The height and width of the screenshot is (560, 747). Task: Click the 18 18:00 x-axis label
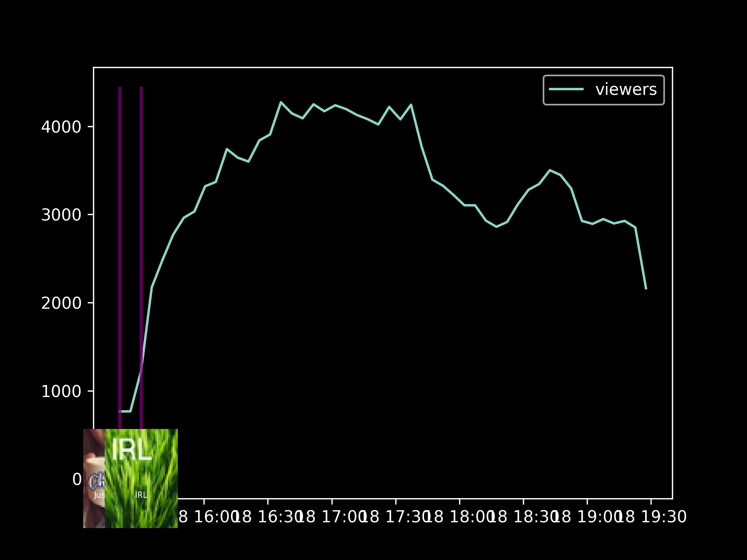tap(460, 517)
